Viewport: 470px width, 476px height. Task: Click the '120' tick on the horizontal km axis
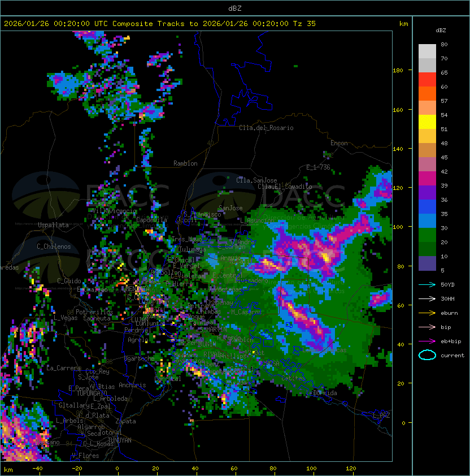[351, 469]
